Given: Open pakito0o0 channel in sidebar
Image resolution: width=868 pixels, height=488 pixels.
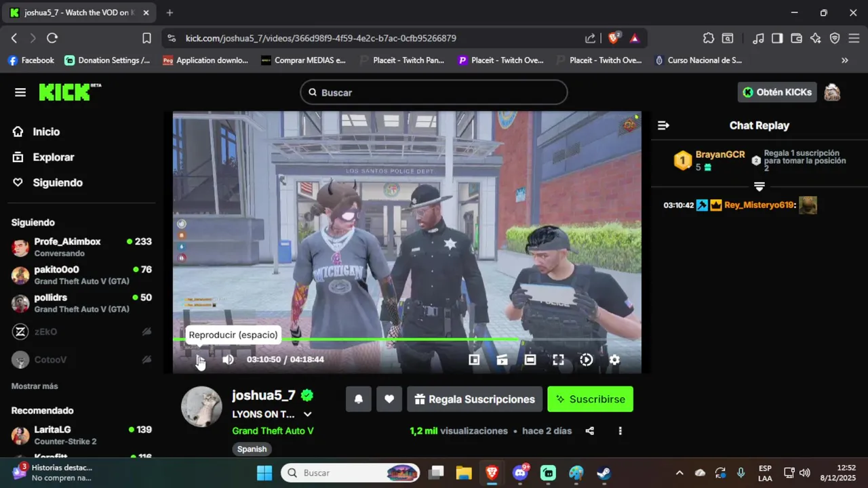Looking at the screenshot, I should (81, 275).
